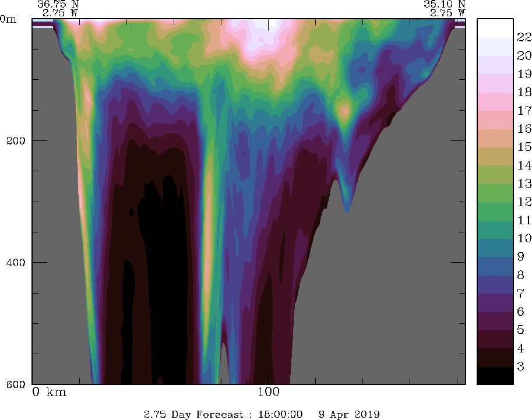Click the colorbar label 6

point(521,312)
